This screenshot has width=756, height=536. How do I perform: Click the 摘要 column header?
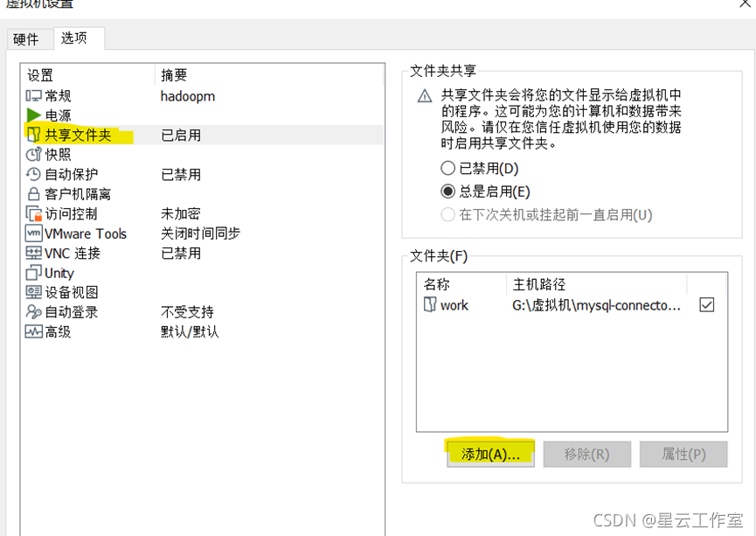pos(269,75)
